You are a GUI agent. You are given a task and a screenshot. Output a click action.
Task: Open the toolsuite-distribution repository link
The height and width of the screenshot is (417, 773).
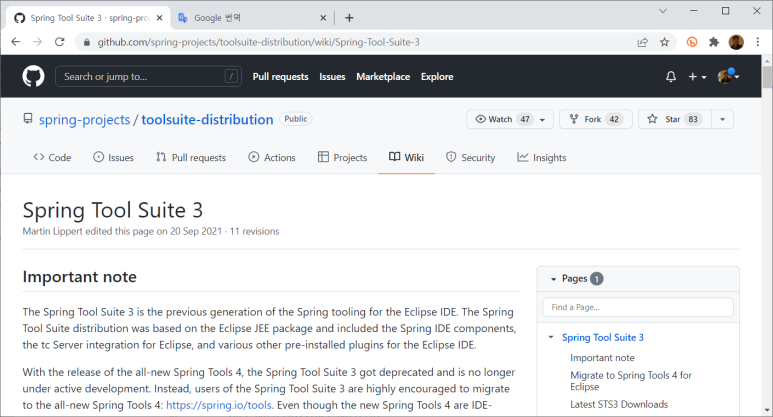click(x=207, y=119)
